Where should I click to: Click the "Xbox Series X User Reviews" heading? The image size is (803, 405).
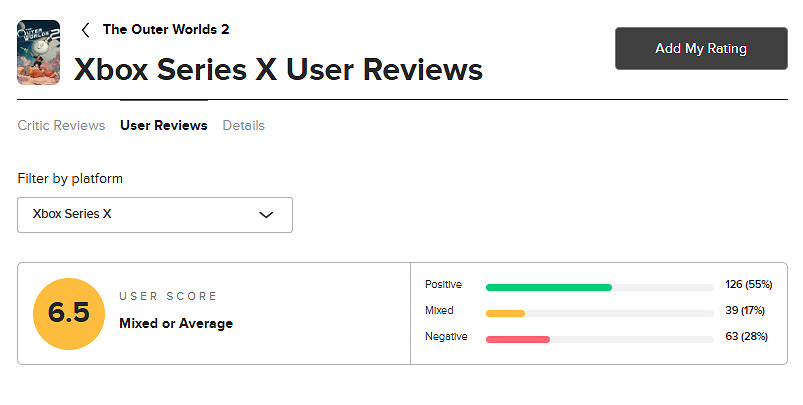pyautogui.click(x=278, y=69)
